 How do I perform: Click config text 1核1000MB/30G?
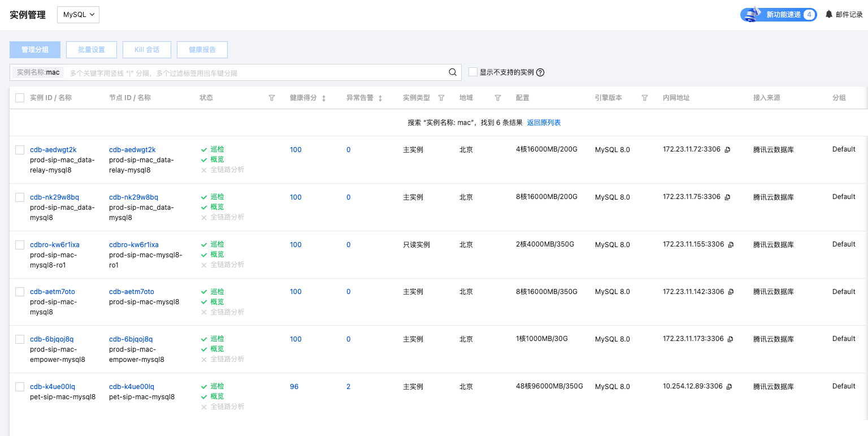click(x=542, y=339)
